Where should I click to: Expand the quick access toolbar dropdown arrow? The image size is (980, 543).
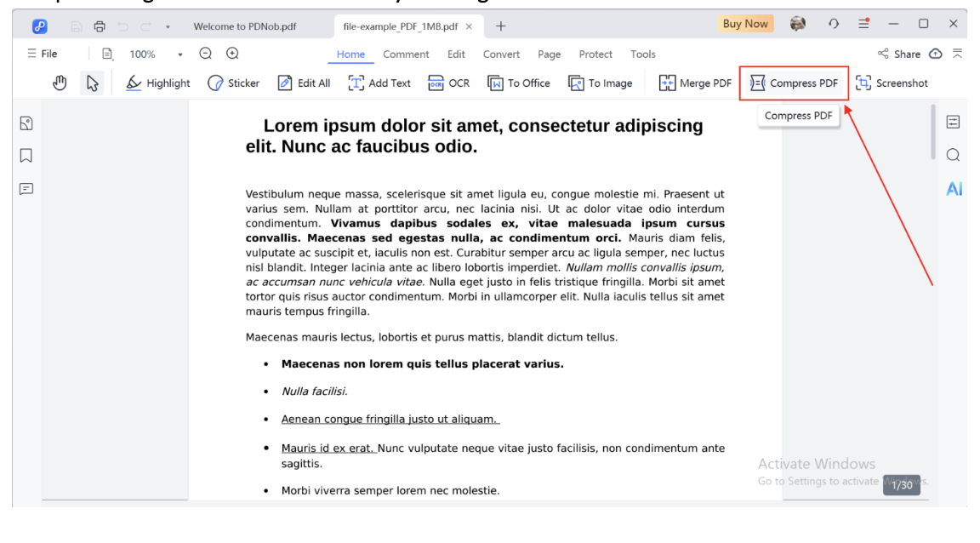tap(168, 26)
